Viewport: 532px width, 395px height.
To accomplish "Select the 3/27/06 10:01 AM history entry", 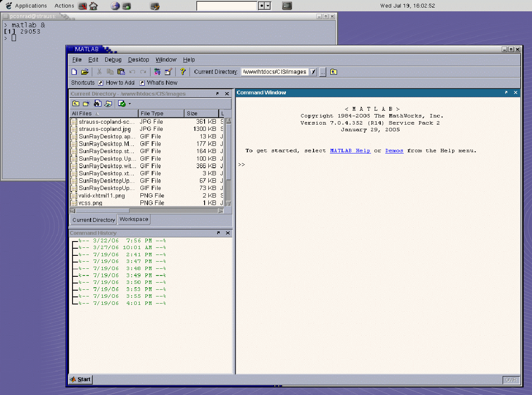I will (x=122, y=247).
